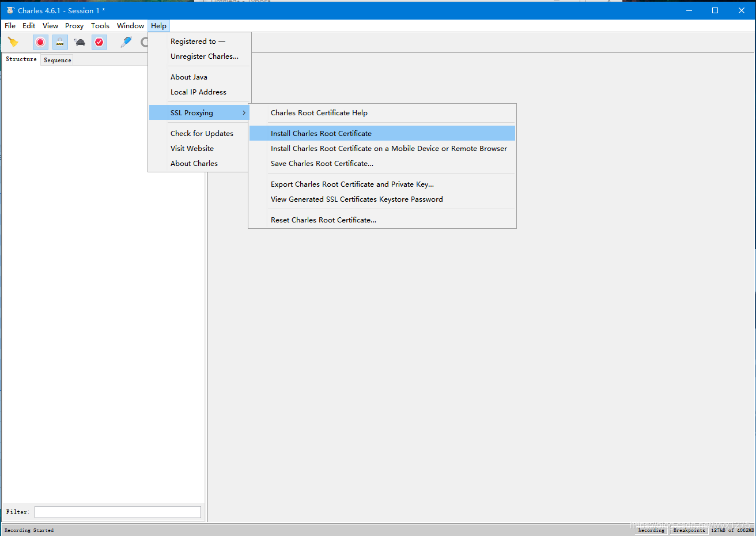Toggle the red Record button

[40, 42]
